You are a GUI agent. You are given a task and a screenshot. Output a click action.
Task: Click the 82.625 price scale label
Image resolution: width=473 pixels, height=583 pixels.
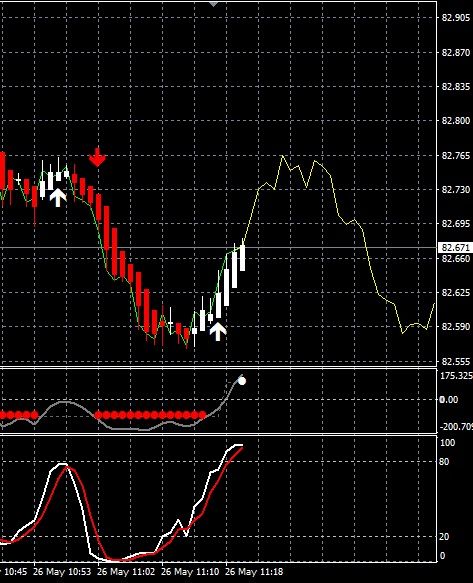(x=456, y=293)
